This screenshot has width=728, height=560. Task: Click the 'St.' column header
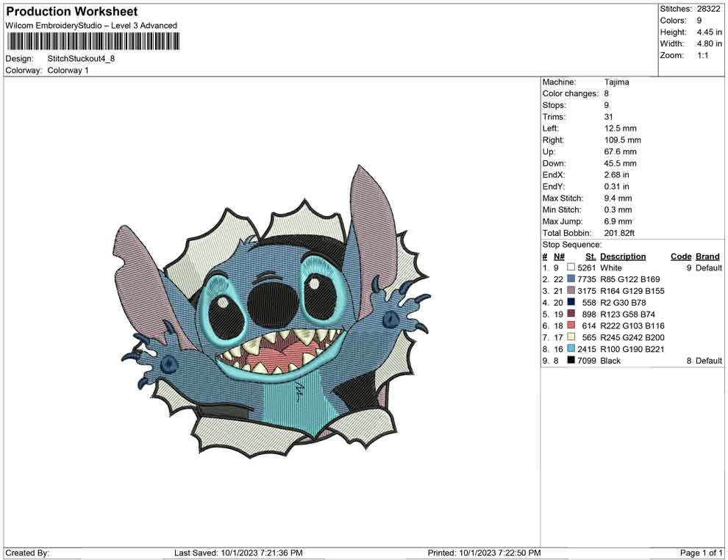[590, 256]
